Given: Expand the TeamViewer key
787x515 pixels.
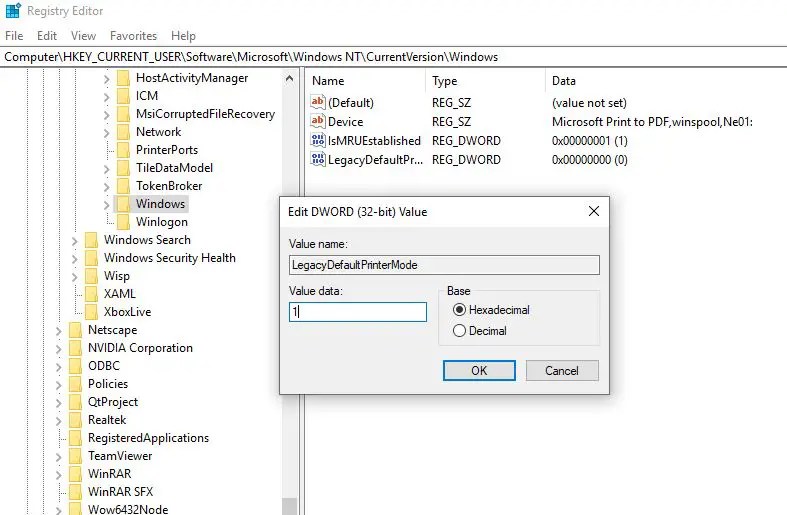Looking at the screenshot, I should (58, 457).
